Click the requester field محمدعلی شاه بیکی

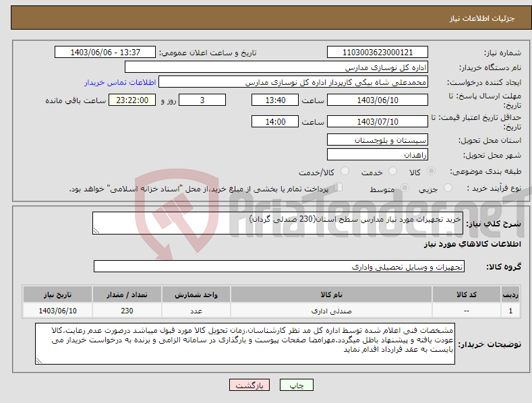tap(293, 82)
